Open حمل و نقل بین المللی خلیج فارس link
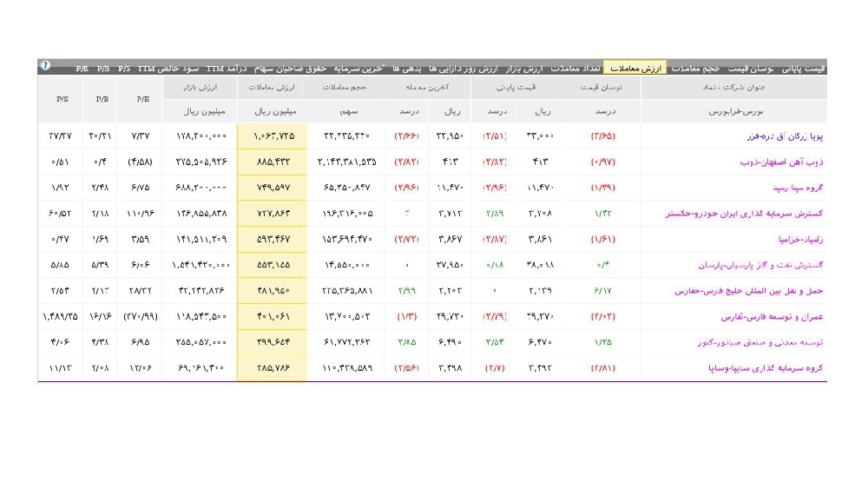 tap(748, 291)
